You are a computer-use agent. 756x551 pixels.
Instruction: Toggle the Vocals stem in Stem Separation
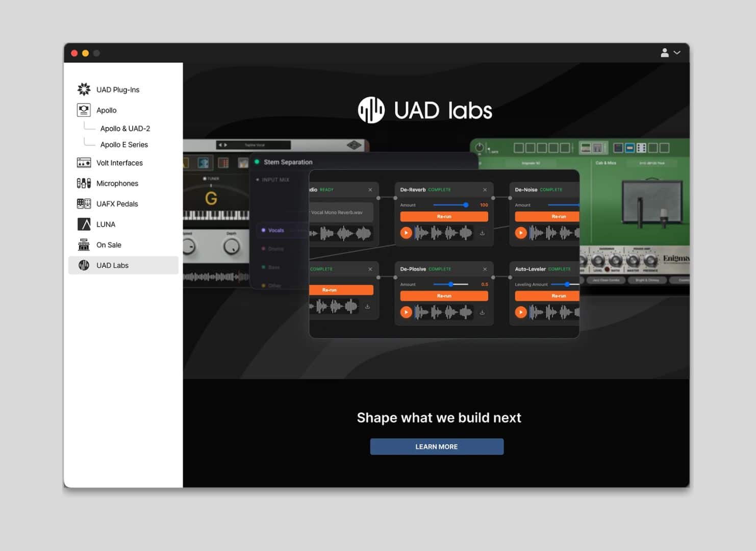point(275,230)
